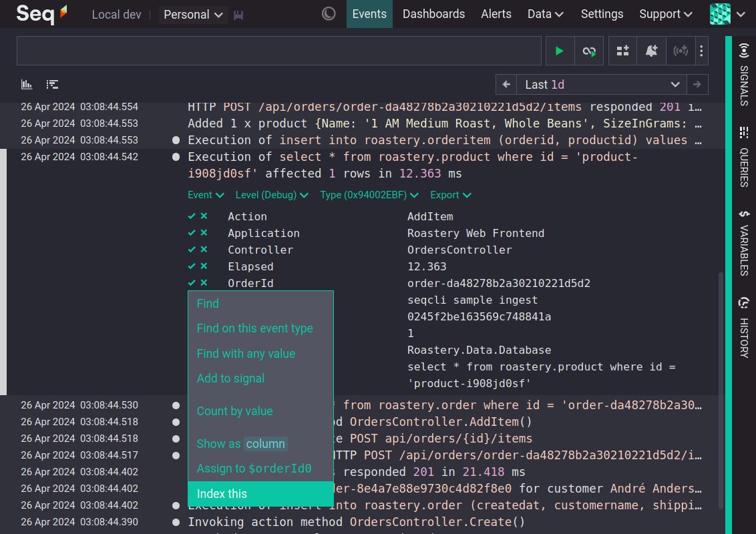Open the Variables side panel
This screenshot has height=534, width=756.
[744, 242]
